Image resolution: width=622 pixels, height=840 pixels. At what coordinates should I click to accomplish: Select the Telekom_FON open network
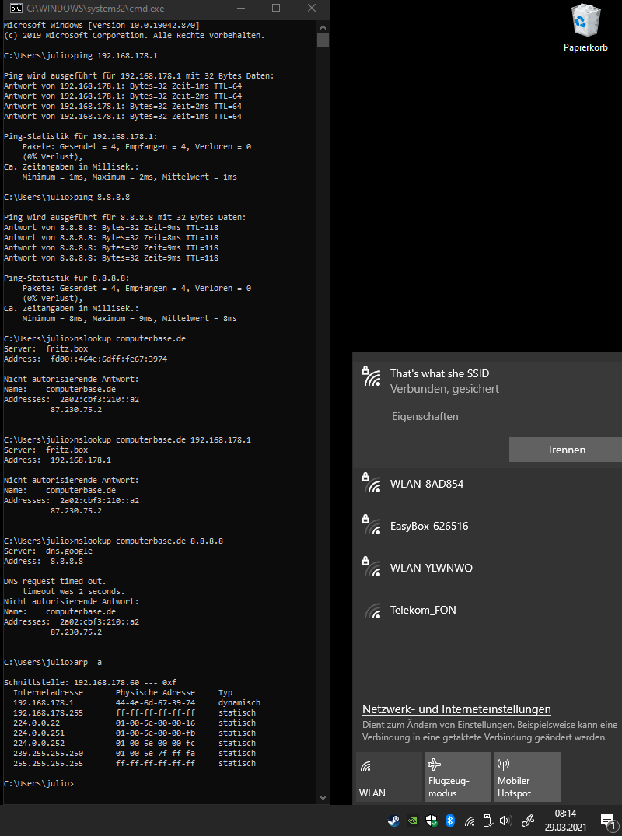[x=487, y=610]
